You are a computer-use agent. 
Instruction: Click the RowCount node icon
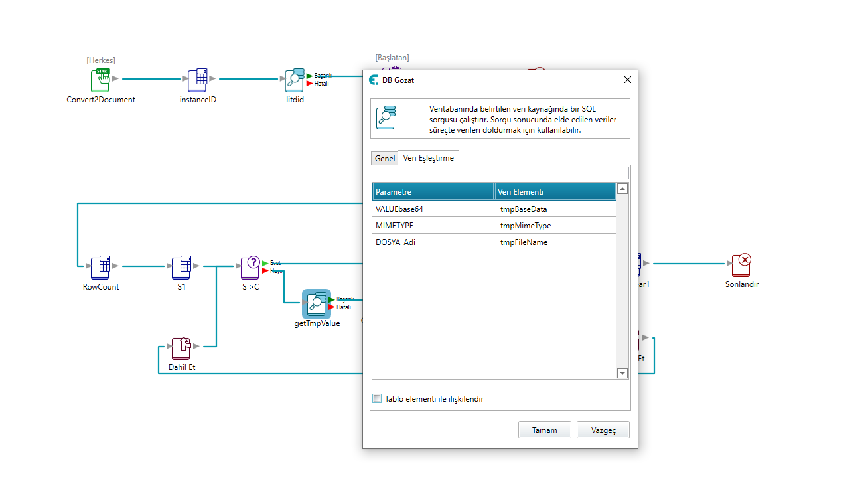click(100, 266)
